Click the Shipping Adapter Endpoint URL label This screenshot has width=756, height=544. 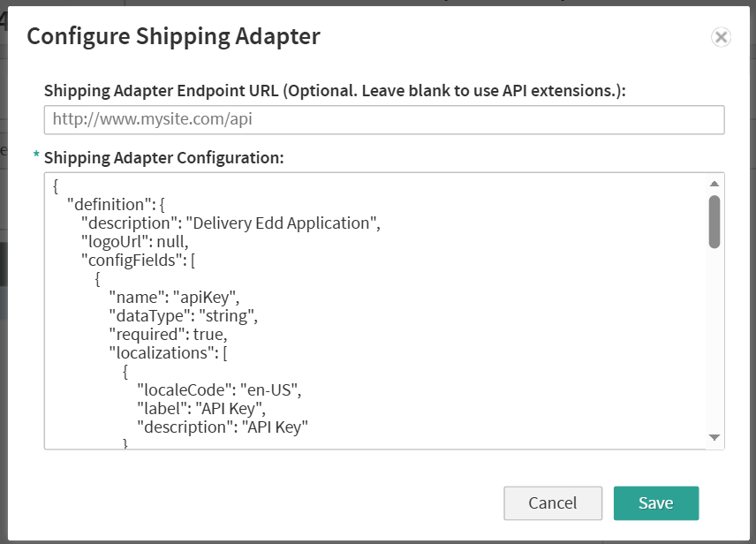click(x=334, y=90)
